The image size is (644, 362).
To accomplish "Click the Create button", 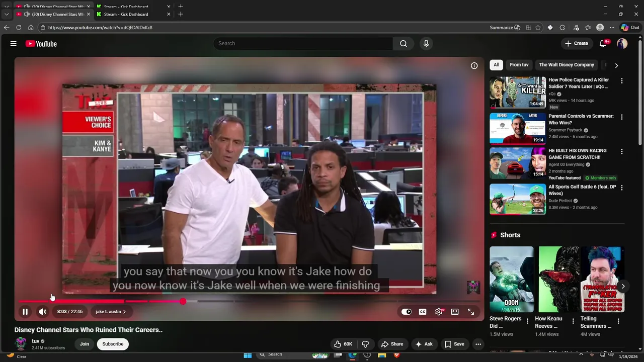I will 577,44.
